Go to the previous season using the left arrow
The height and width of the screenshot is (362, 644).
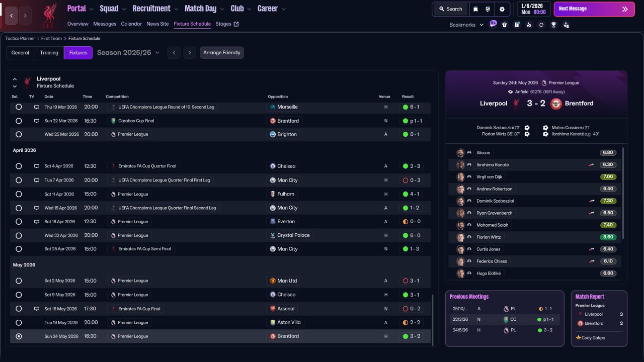[174, 53]
